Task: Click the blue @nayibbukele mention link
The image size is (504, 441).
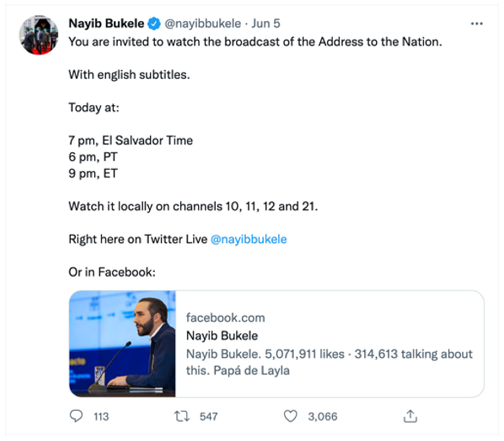Action: click(249, 239)
